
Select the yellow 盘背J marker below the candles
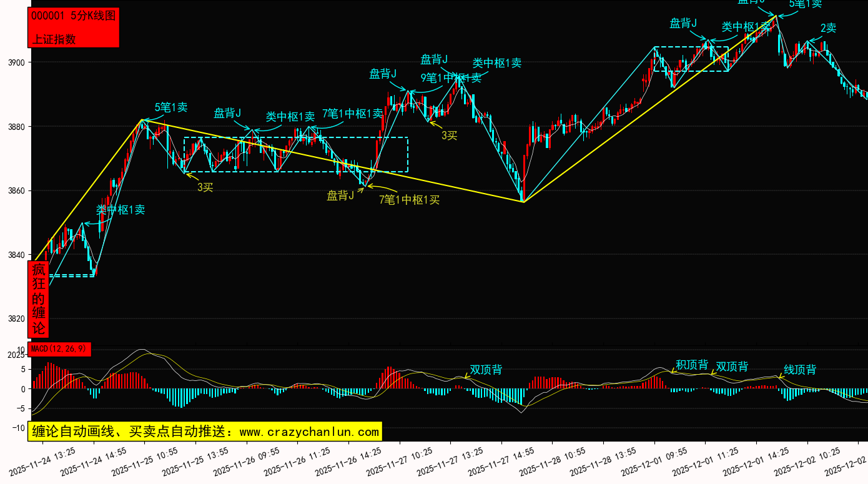[x=340, y=196]
